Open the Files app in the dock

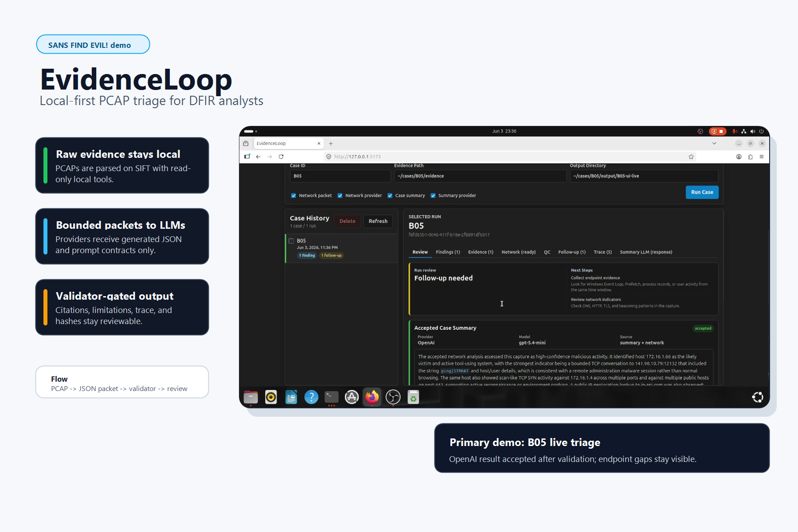click(250, 397)
